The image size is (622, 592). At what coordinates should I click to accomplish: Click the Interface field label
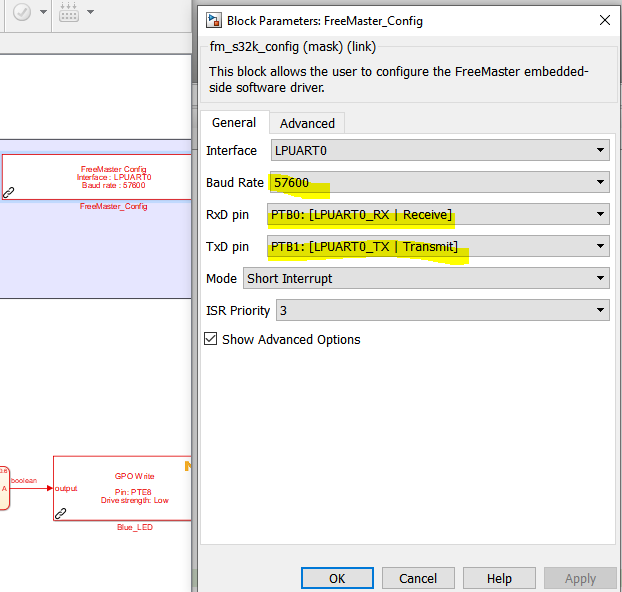231,151
